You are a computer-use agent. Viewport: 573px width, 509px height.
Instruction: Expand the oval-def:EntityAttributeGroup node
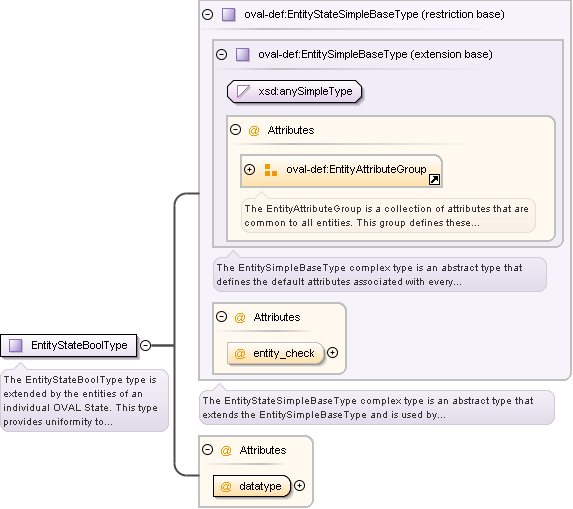pyautogui.click(x=250, y=170)
